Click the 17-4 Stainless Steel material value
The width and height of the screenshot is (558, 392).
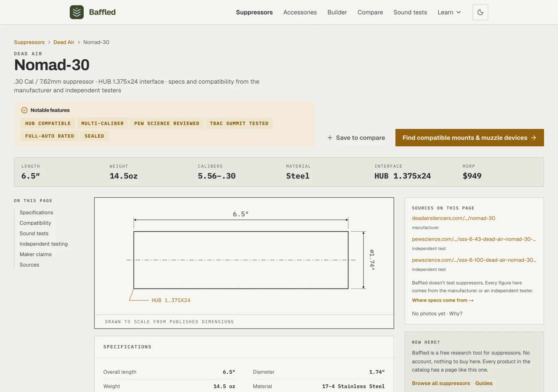click(353, 386)
